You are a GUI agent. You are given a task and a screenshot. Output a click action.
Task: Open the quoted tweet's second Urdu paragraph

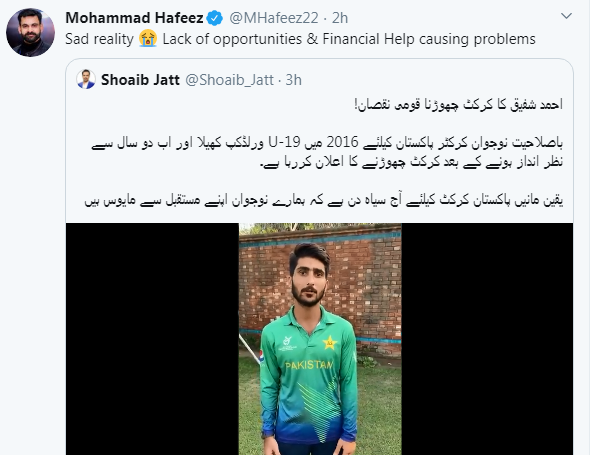point(328,152)
